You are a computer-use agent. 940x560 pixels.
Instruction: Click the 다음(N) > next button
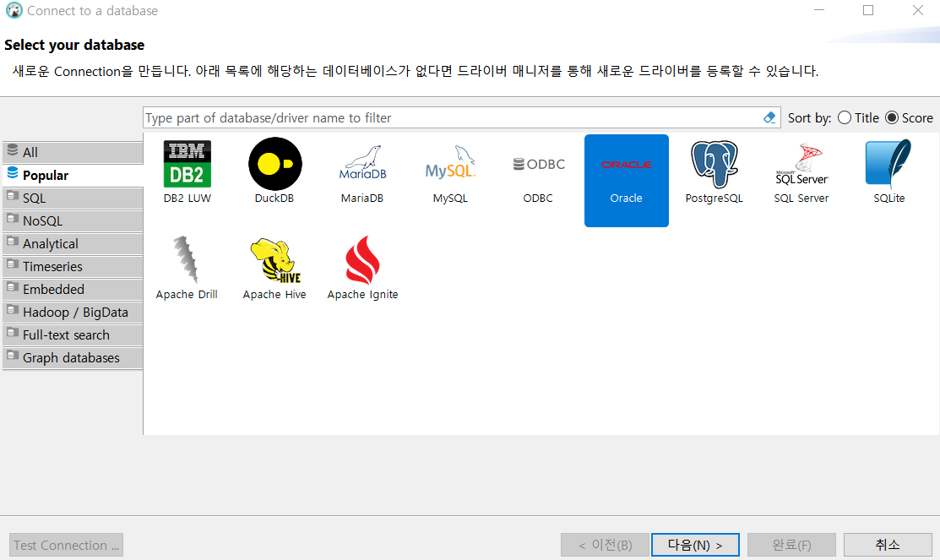tap(695, 545)
